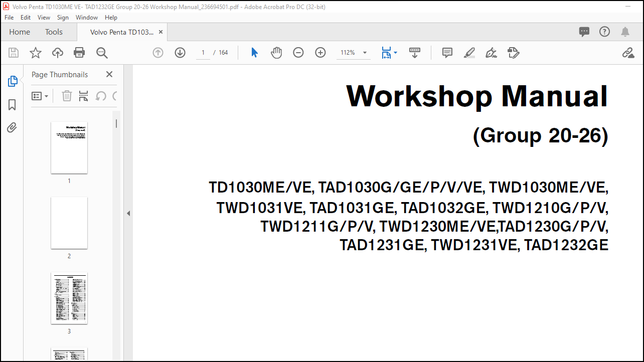Screen dimensions: 644x362
Task: Add document to favorites with star icon
Action: (36, 53)
